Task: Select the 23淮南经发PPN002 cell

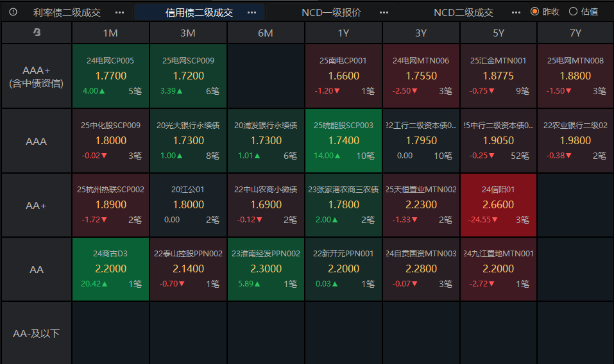Action: (266, 269)
